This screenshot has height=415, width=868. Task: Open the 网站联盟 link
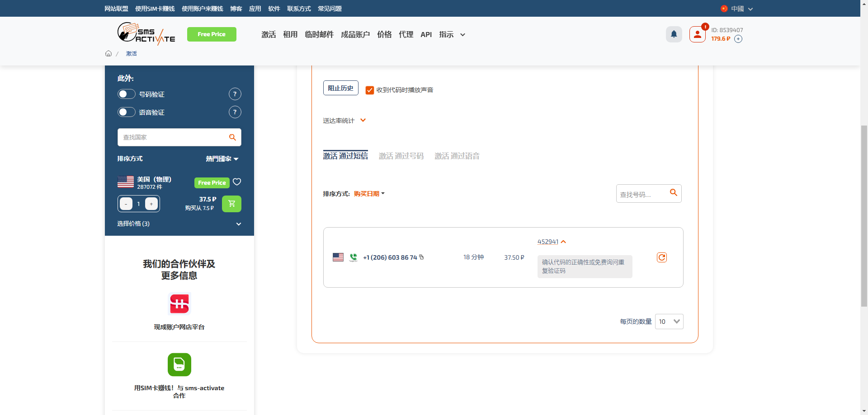(x=116, y=9)
